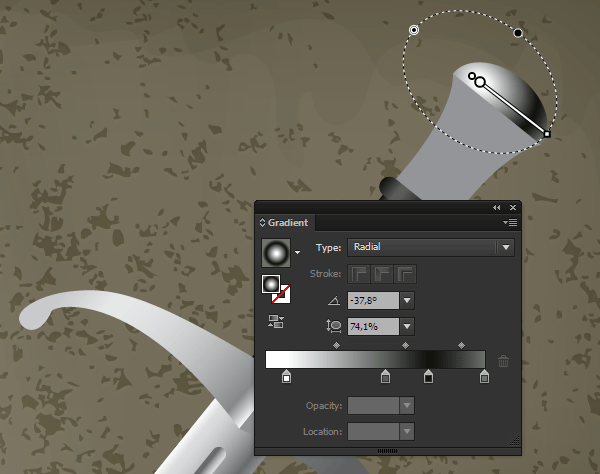600x474 pixels.
Task: Click the panel resize grip corner
Action: tap(515, 441)
